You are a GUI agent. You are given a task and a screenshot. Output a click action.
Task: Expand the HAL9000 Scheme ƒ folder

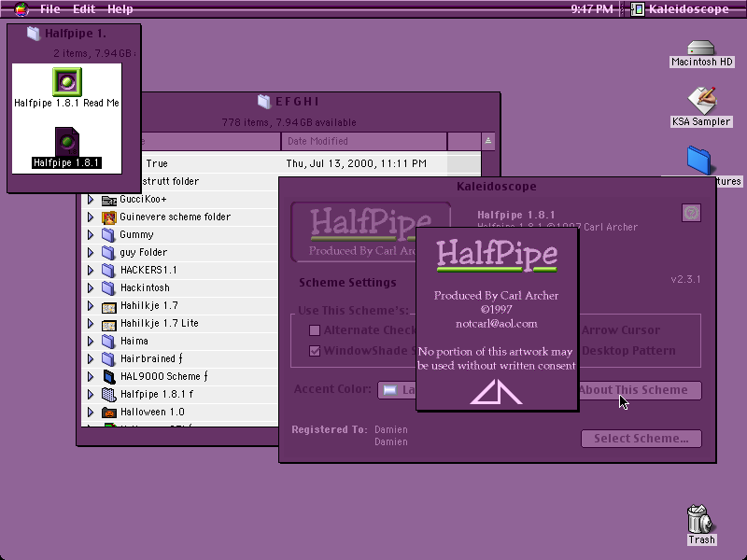click(x=91, y=377)
